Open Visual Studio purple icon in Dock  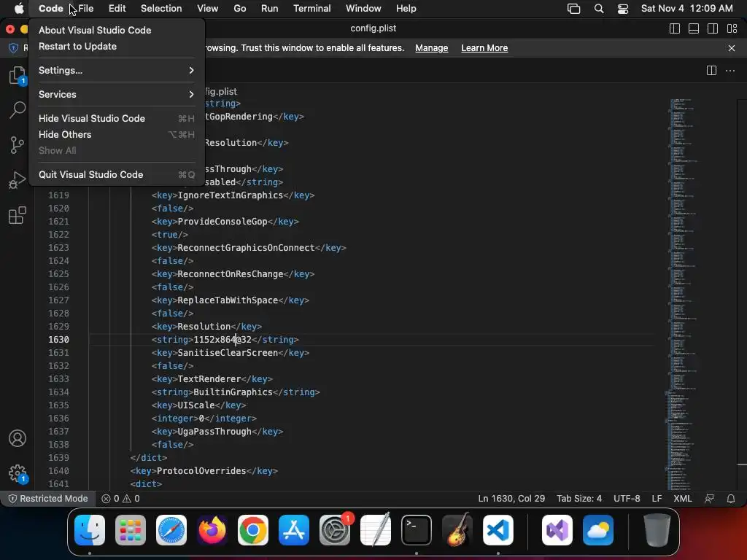557,530
